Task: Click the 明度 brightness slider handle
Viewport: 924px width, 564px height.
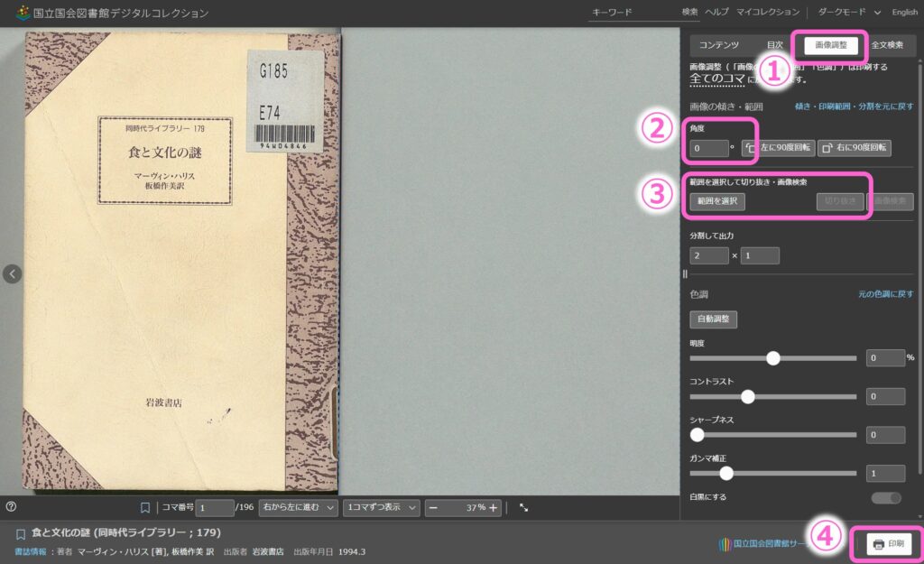Action: (x=772, y=357)
